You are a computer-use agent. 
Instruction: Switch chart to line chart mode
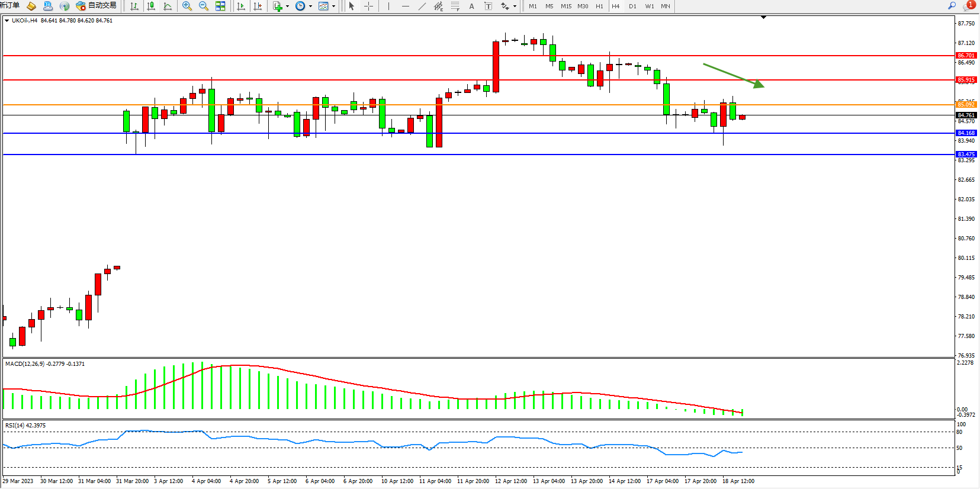pyautogui.click(x=168, y=6)
